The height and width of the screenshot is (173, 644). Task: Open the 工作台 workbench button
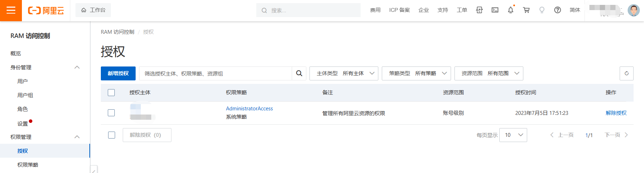click(93, 10)
